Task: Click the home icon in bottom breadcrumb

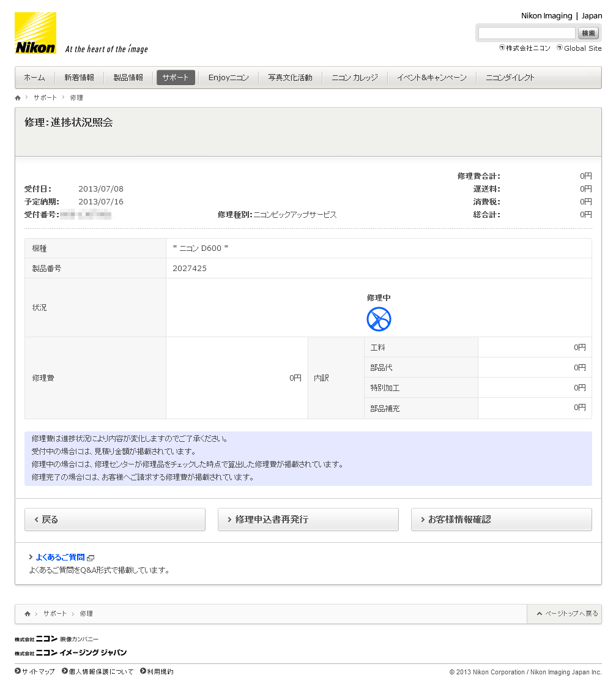Action: [x=28, y=614]
